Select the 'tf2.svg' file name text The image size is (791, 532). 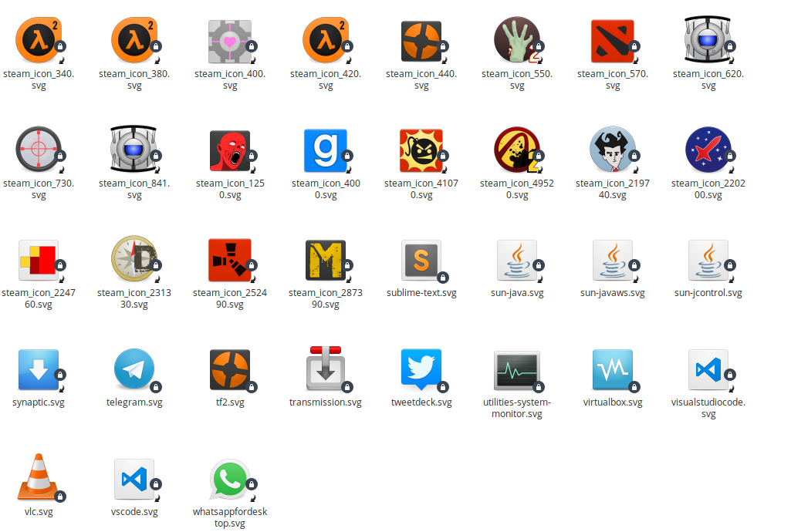pos(229,402)
